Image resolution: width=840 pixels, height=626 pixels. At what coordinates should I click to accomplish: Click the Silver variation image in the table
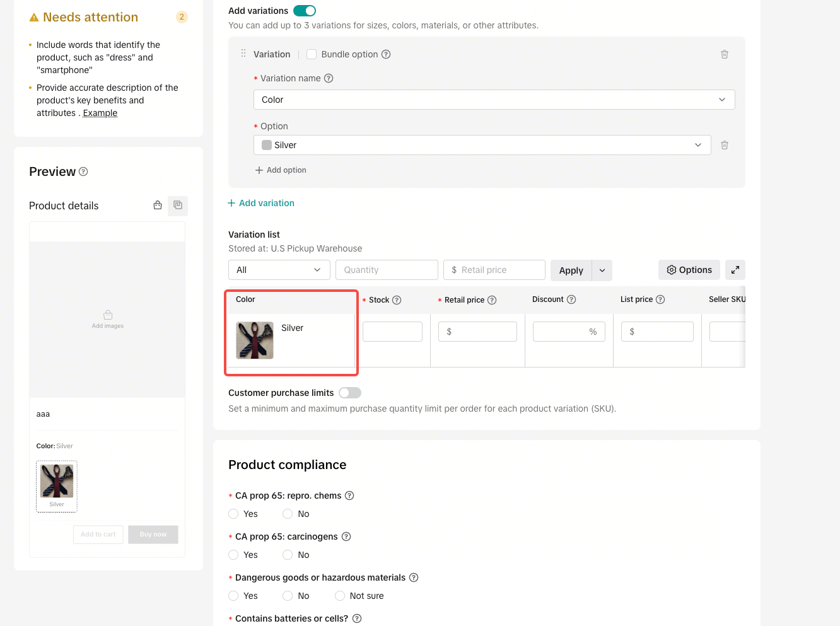pos(255,340)
